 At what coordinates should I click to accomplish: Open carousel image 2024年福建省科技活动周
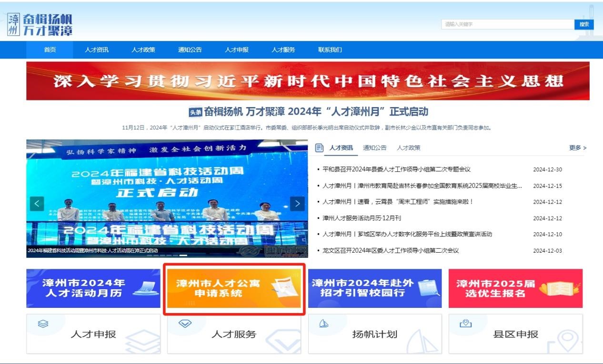(x=167, y=198)
